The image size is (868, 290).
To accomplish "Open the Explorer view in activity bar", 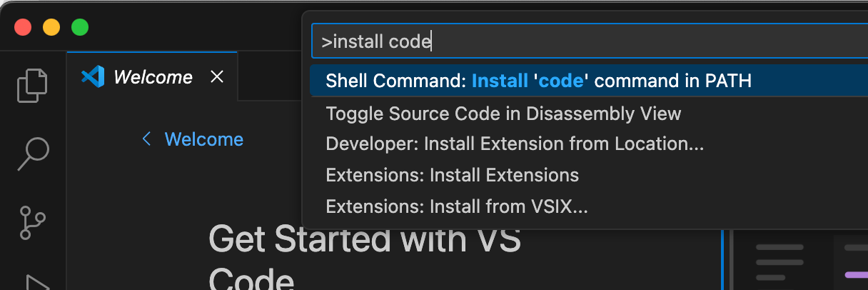I will [33, 85].
